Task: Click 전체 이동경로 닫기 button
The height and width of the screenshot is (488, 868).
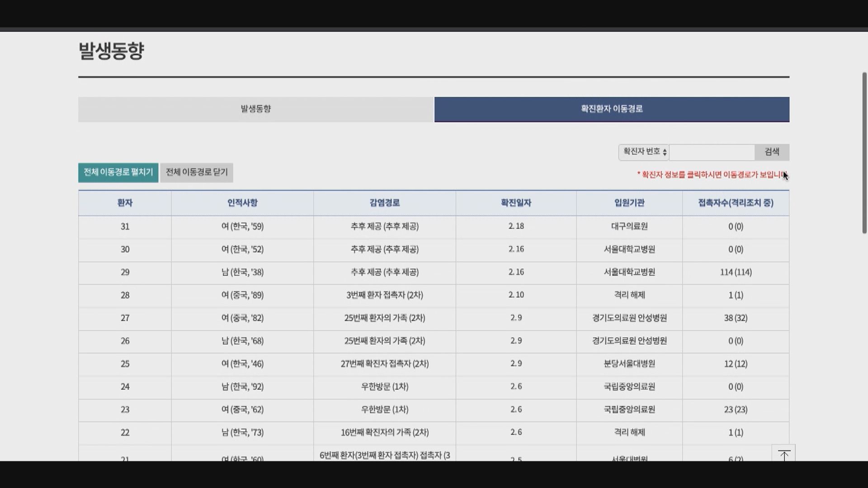Action: click(197, 173)
